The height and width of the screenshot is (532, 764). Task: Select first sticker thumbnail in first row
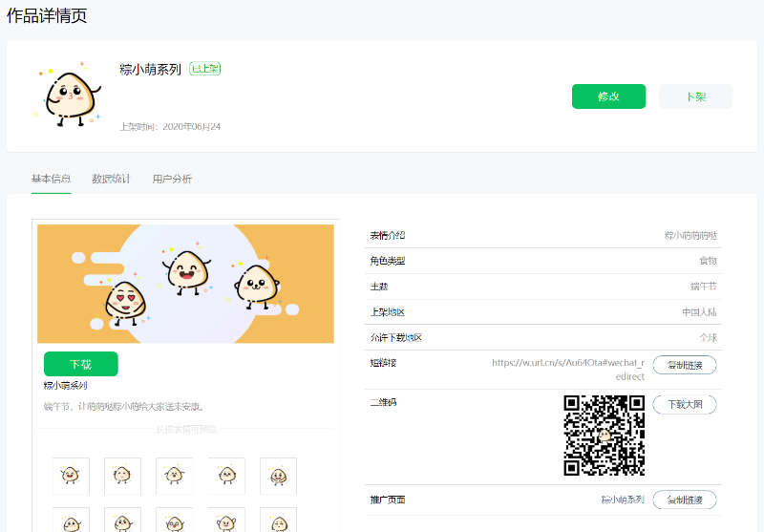[71, 476]
